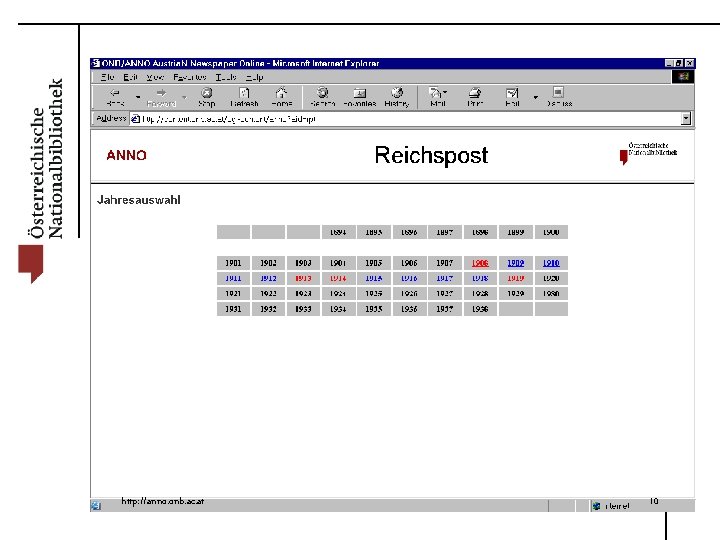Select the 1897 year cell

tap(444, 232)
